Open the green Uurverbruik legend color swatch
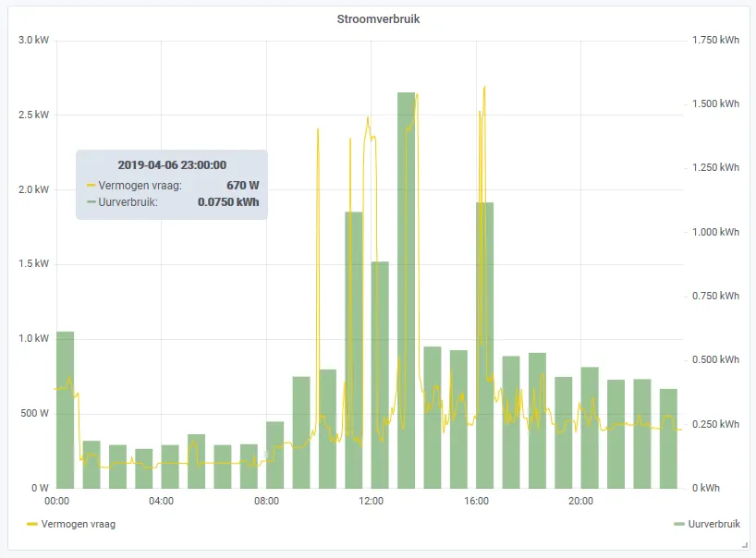756x558 pixels. [x=679, y=524]
